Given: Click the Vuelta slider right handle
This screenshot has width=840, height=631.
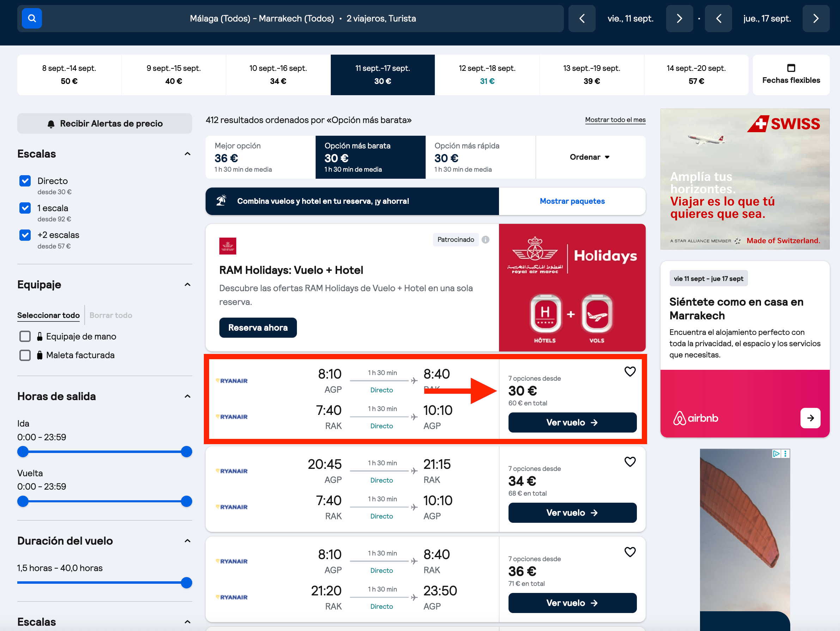Looking at the screenshot, I should click(x=187, y=502).
